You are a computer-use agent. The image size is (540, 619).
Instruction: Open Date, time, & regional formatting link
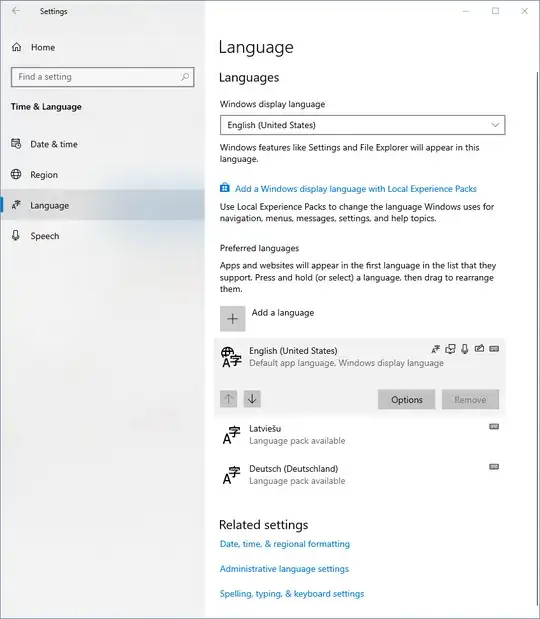pos(285,544)
